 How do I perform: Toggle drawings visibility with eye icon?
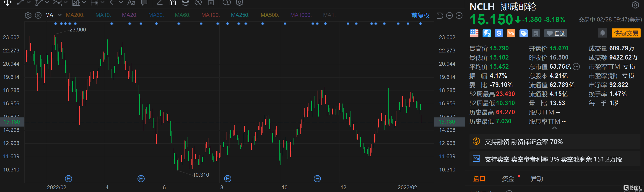coord(198,3)
